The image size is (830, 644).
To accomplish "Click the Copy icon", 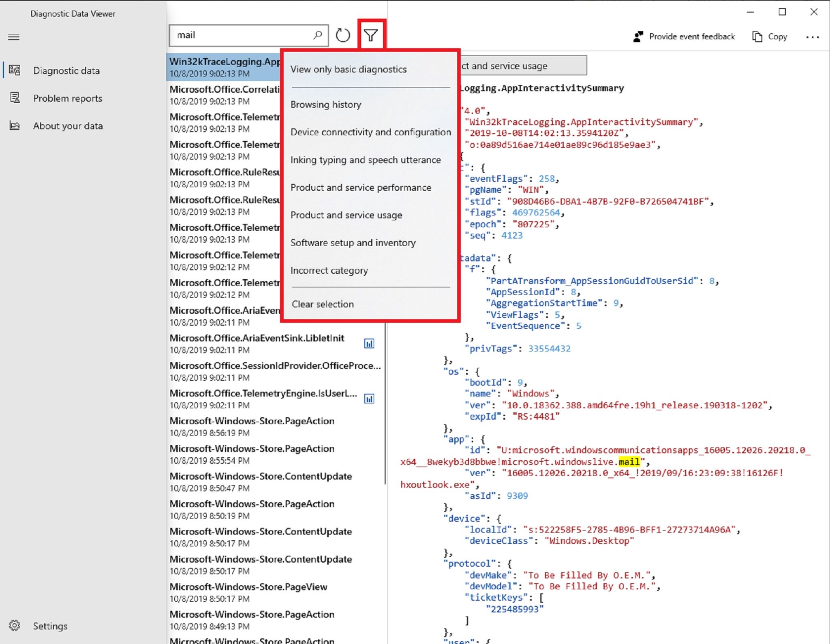I will (x=757, y=37).
